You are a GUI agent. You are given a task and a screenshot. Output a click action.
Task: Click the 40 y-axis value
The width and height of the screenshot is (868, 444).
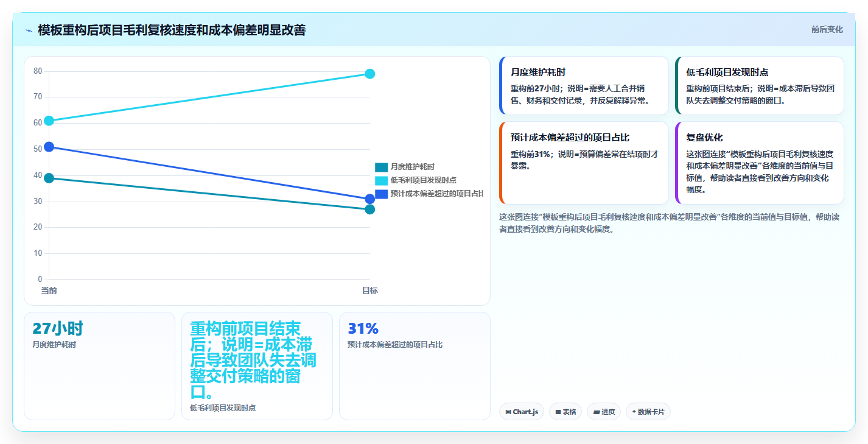click(38, 175)
